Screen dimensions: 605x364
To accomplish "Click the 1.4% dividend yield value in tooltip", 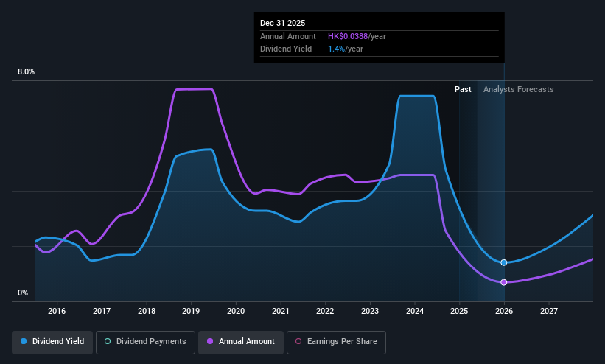I will (x=336, y=49).
